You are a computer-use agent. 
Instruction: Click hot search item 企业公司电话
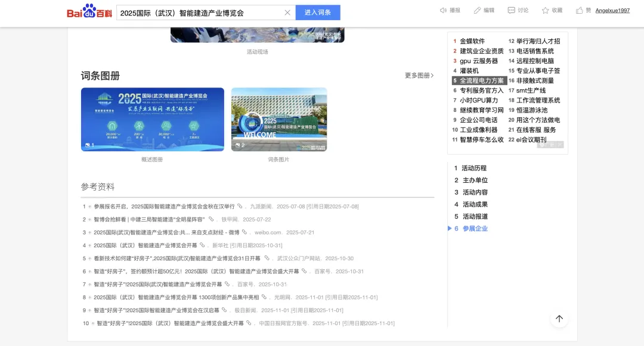pyautogui.click(x=478, y=120)
